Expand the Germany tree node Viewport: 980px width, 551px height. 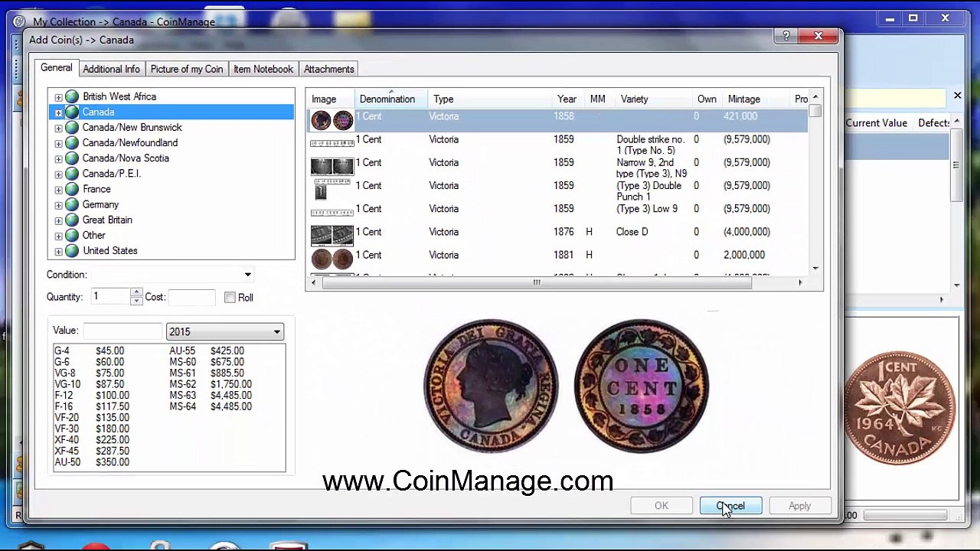pyautogui.click(x=58, y=205)
